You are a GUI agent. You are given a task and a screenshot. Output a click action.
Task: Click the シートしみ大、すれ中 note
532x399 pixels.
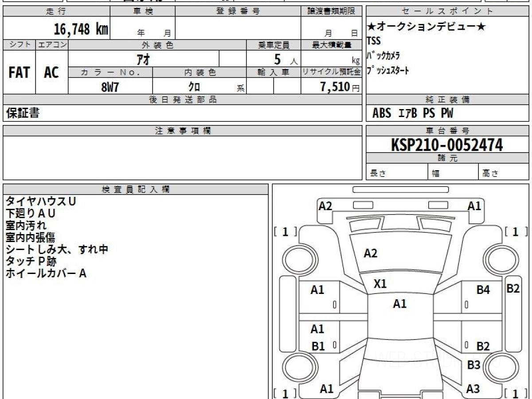(x=57, y=249)
